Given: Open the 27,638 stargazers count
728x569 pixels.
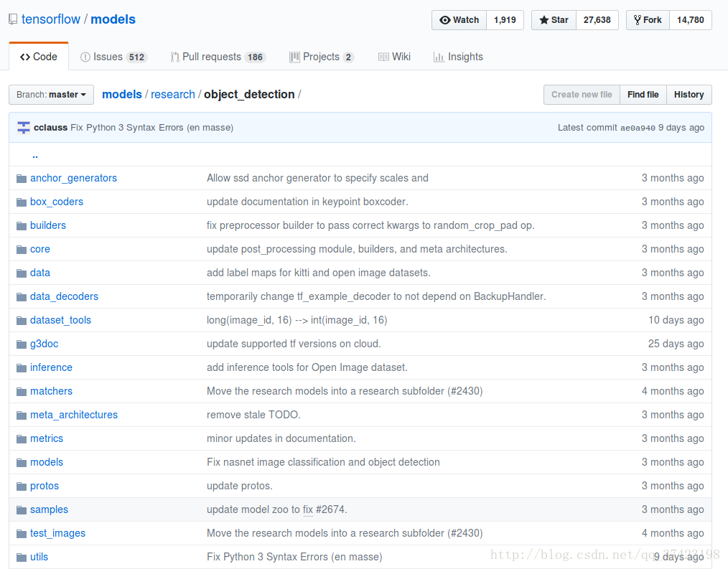Looking at the screenshot, I should click(x=597, y=20).
